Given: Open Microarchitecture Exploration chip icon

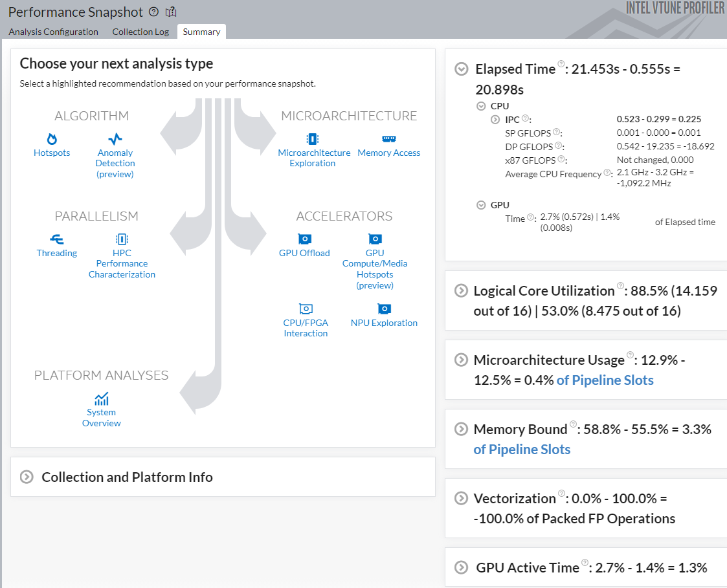Looking at the screenshot, I should [x=313, y=139].
